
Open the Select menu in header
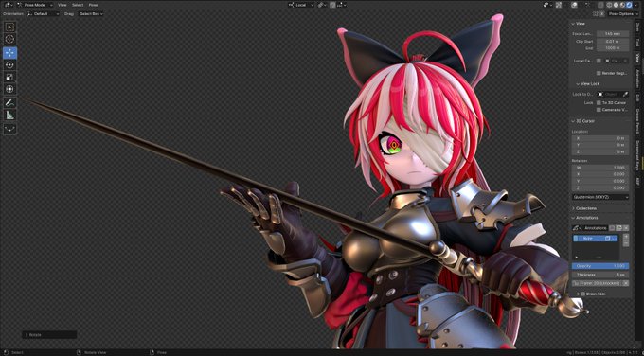pyautogui.click(x=78, y=5)
